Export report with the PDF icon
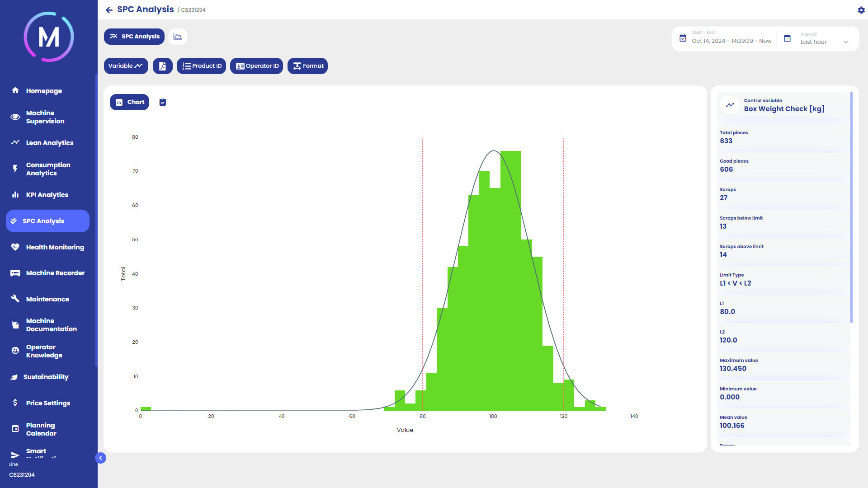The width and height of the screenshot is (868, 488). pyautogui.click(x=162, y=66)
